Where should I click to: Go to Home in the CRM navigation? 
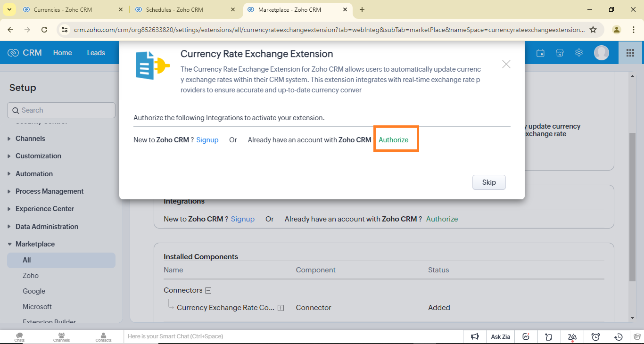(x=63, y=53)
